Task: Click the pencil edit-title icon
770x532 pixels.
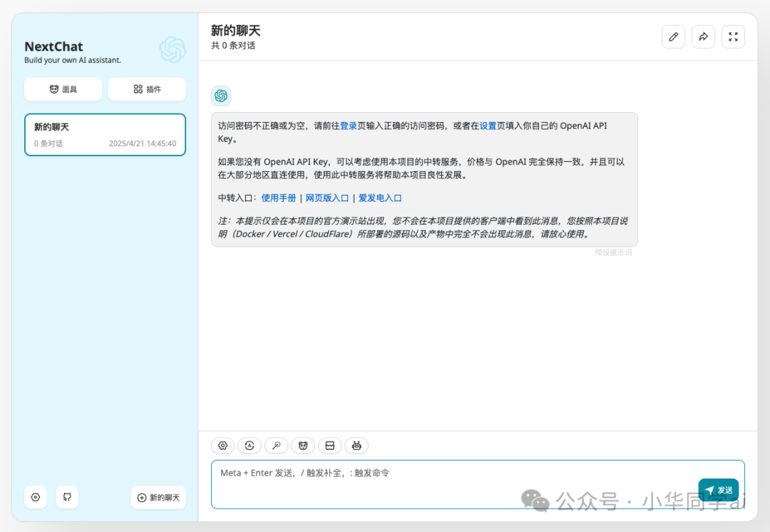Action: 673,37
